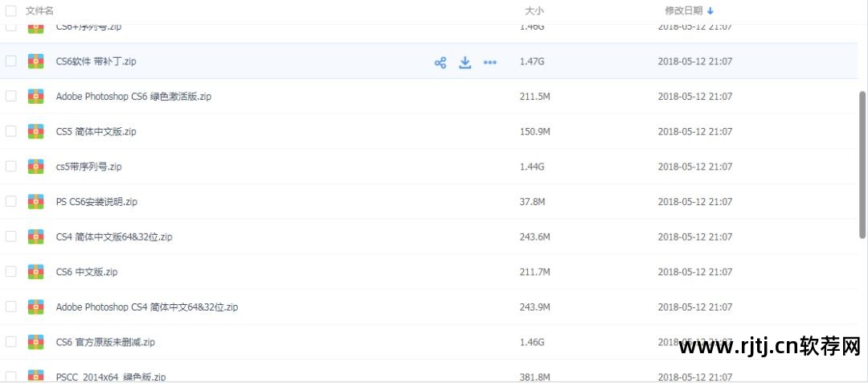
Task: Click the 1.44G size value
Action: click(x=532, y=167)
